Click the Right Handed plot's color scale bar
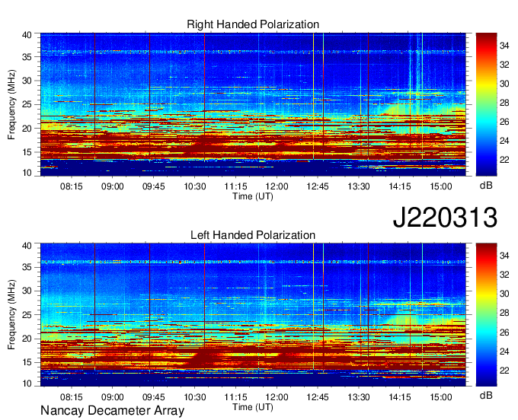The image size is (518, 420). pos(486,104)
